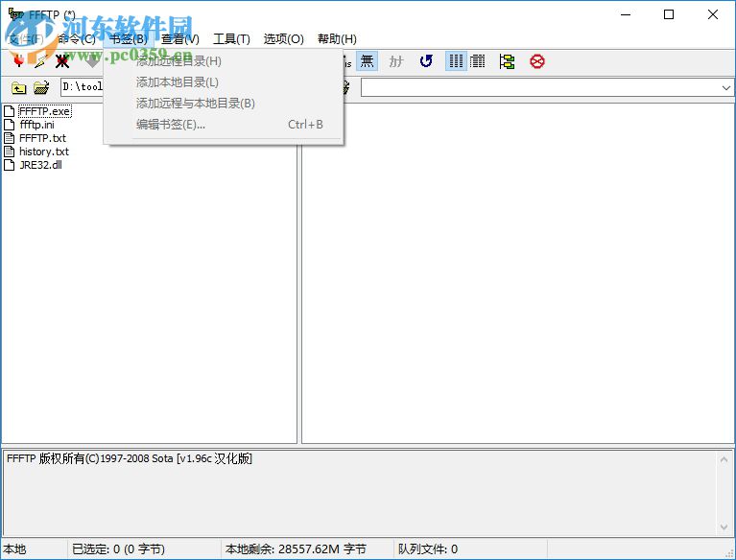Open the 文件(F) menu
Screen dimensions: 736x560
click(x=26, y=39)
